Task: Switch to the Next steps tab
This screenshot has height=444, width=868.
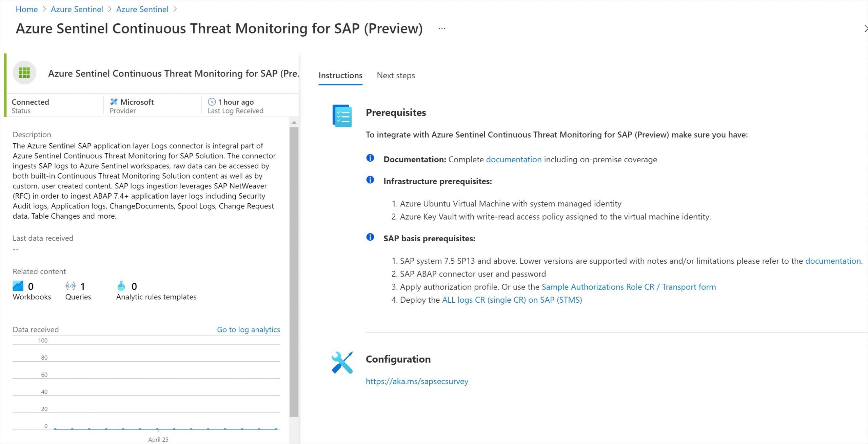Action: 396,76
